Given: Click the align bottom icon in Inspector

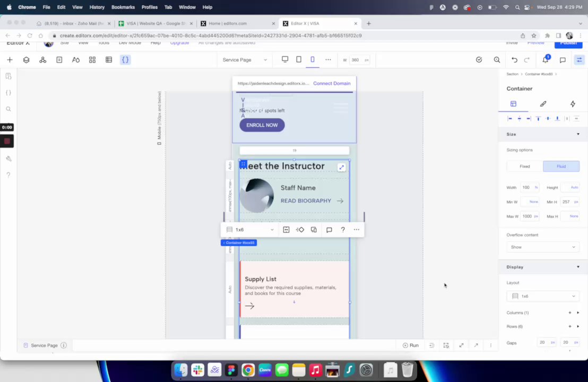Looking at the screenshot, I should tap(557, 118).
